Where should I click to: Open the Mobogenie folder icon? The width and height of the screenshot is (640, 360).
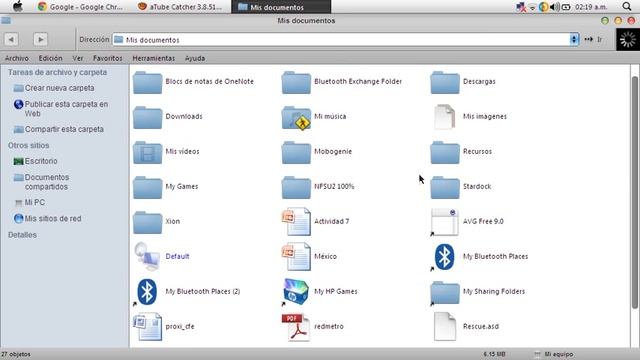click(296, 152)
